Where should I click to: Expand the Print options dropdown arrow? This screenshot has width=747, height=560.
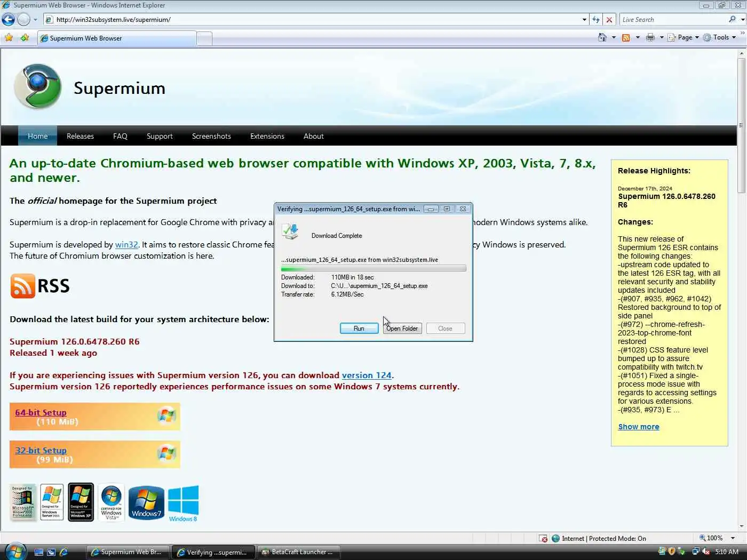662,37
